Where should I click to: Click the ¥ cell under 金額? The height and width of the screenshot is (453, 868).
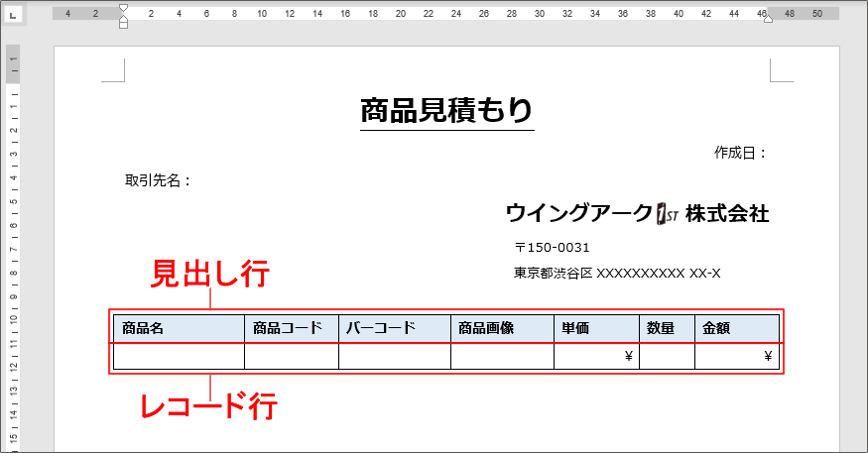pos(737,356)
